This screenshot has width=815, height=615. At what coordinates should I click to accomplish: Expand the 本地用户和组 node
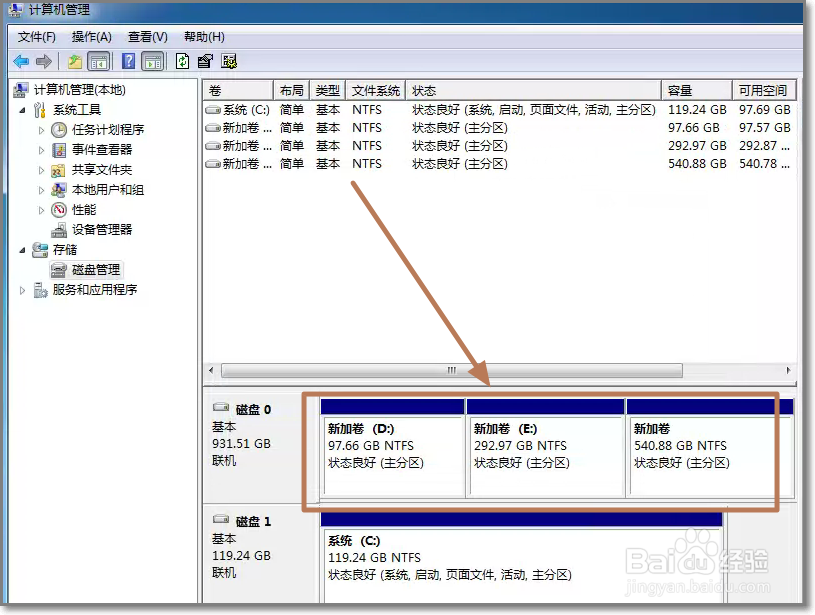pos(41,190)
